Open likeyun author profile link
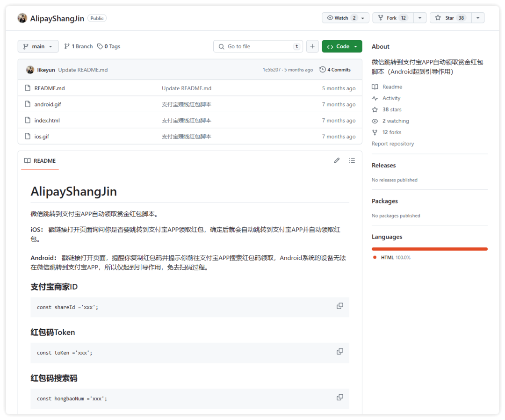The height and width of the screenshot is (420, 505). tap(46, 70)
